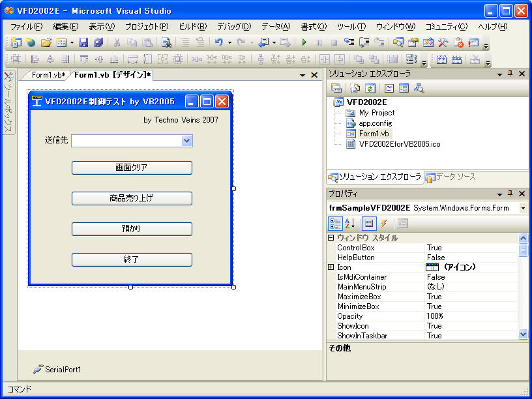The height and width of the screenshot is (399, 532).
Task: Click View Class Diagram icon in Solution Explorer
Action: click(419, 89)
